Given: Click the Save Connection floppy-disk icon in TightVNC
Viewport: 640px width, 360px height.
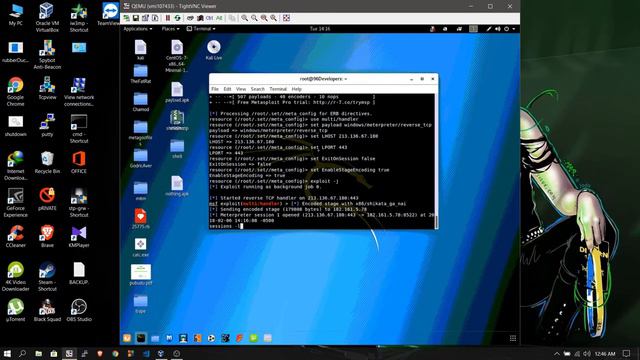Looking at the screenshot, I should click(136, 18).
